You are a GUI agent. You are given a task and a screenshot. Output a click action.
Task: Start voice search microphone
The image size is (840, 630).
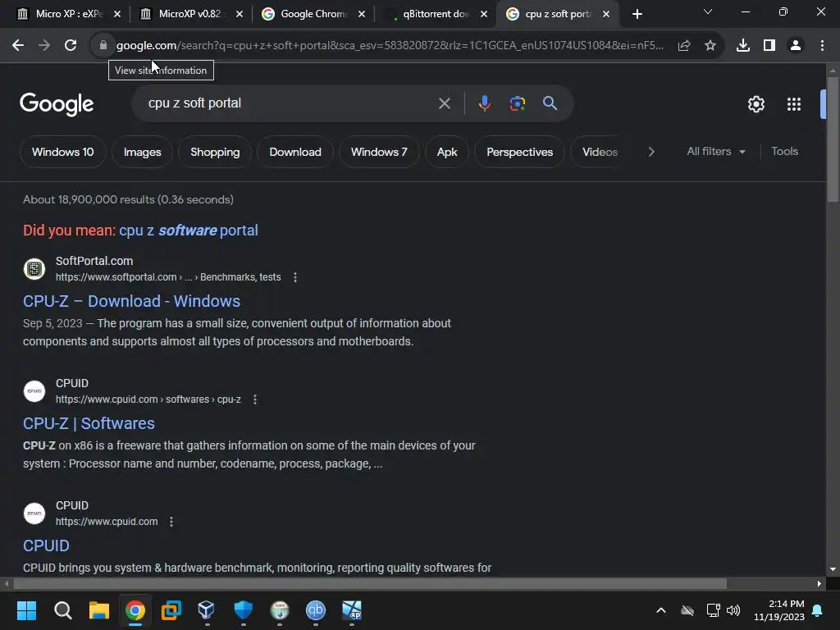point(484,103)
